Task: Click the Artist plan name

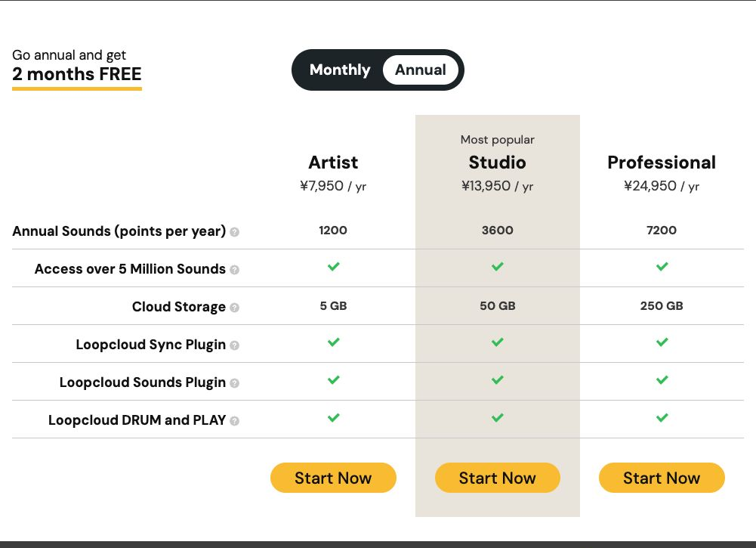Action: 333,163
